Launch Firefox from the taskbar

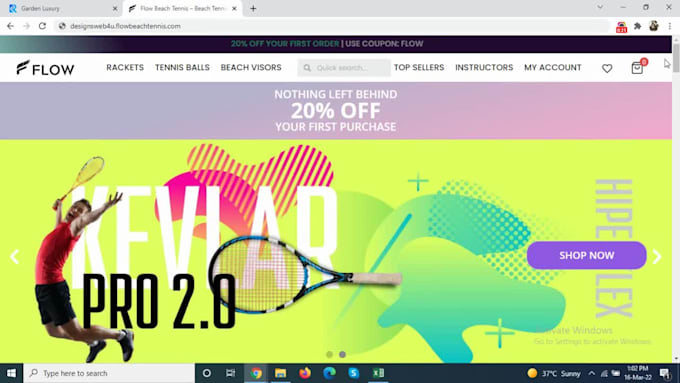[x=305, y=373]
